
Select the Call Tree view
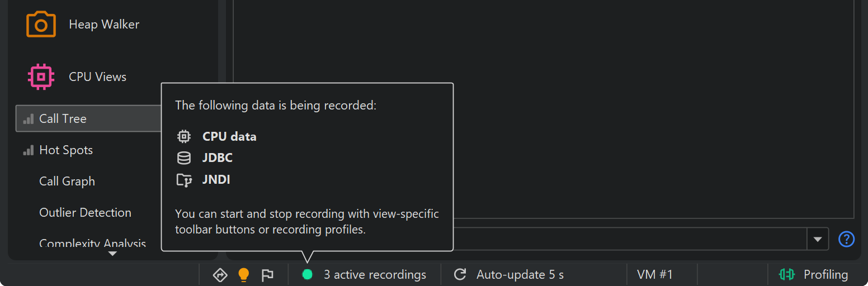pyautogui.click(x=63, y=118)
